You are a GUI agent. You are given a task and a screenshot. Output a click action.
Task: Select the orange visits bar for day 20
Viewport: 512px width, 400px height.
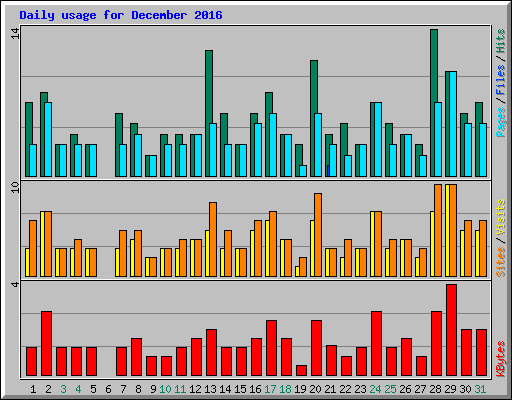point(318,235)
